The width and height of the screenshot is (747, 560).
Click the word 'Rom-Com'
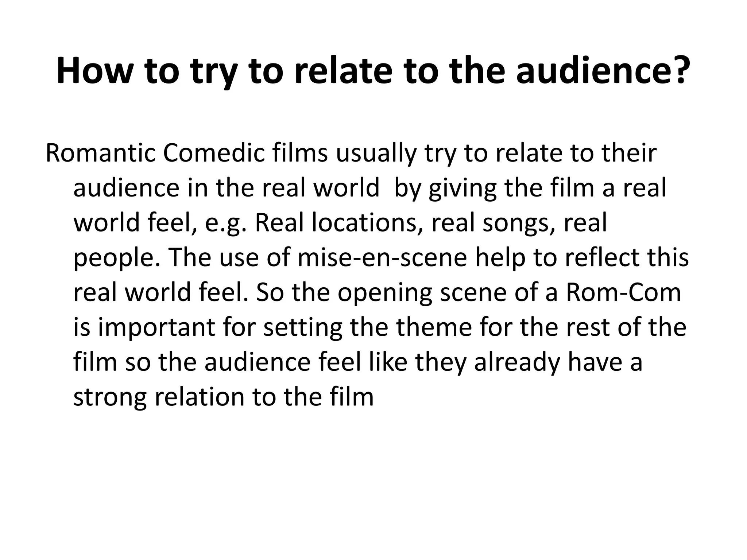[x=623, y=292]
